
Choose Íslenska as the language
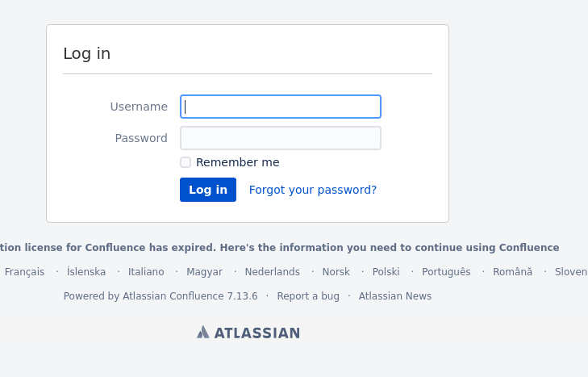[86, 272]
